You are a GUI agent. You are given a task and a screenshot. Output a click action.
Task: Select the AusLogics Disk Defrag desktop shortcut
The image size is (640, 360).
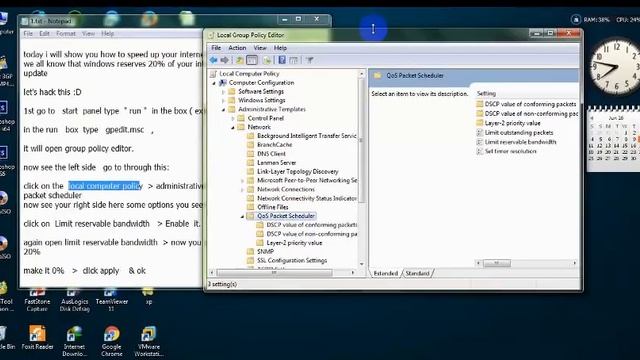click(74, 301)
